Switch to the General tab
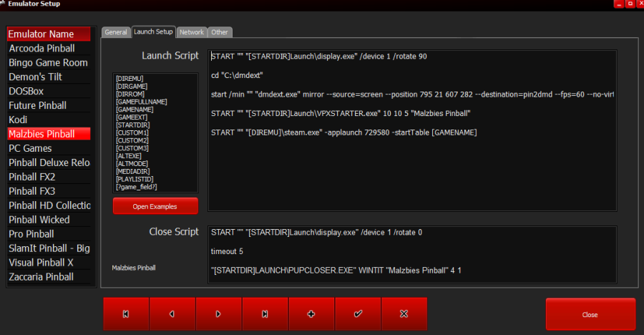 tap(115, 32)
